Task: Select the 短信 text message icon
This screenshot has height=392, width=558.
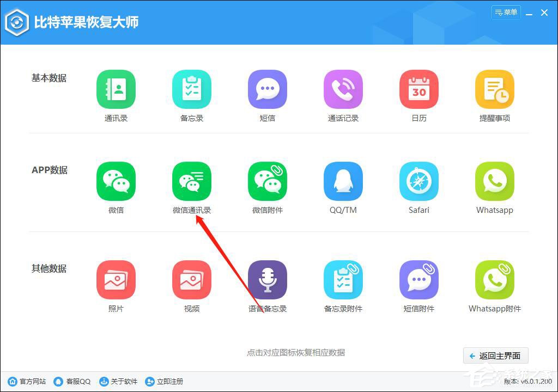Action: pyautogui.click(x=267, y=89)
